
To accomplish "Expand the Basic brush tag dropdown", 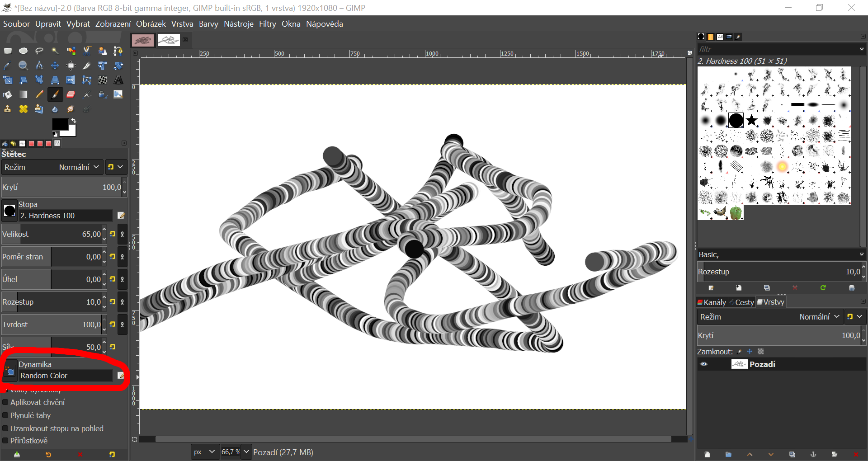I will pyautogui.click(x=781, y=254).
